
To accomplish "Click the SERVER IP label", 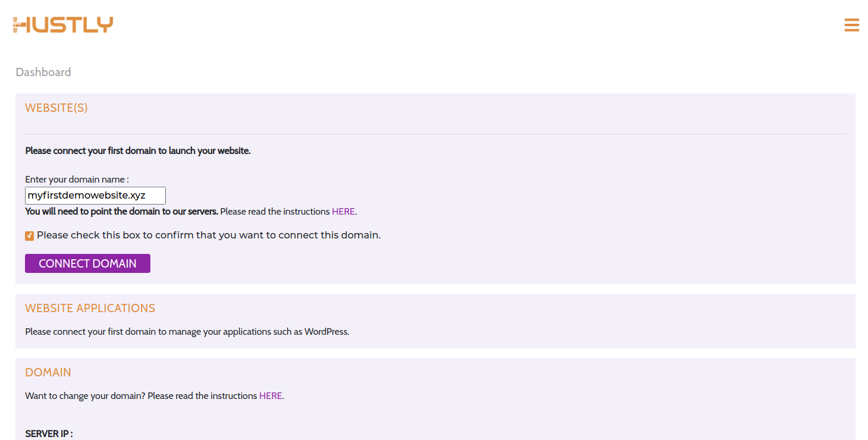I will tap(49, 433).
